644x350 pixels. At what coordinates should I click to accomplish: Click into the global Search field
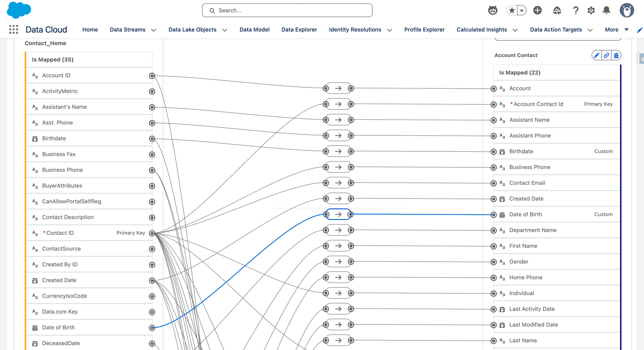287,11
